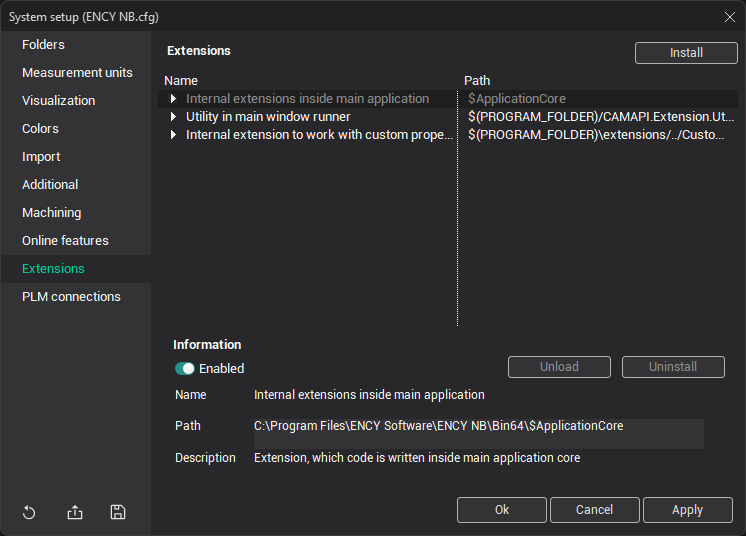Open the Folders settings page
This screenshot has height=536, width=746.
pos(43,45)
